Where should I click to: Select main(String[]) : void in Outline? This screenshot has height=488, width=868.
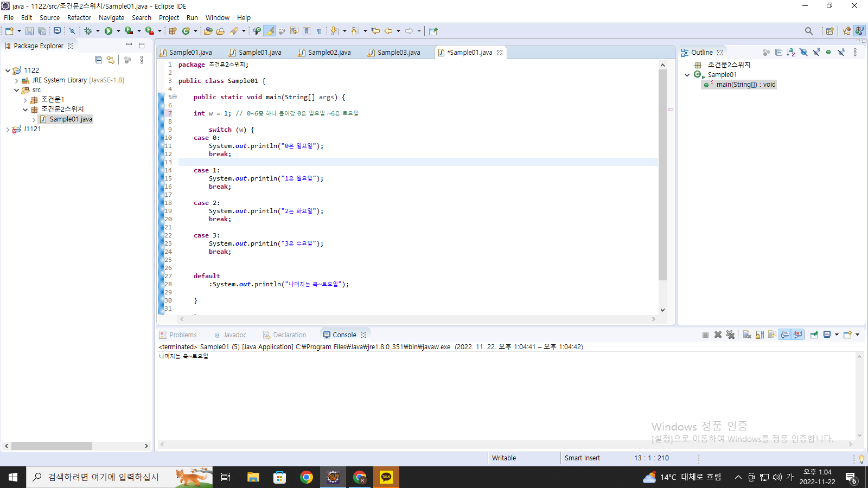(740, 85)
